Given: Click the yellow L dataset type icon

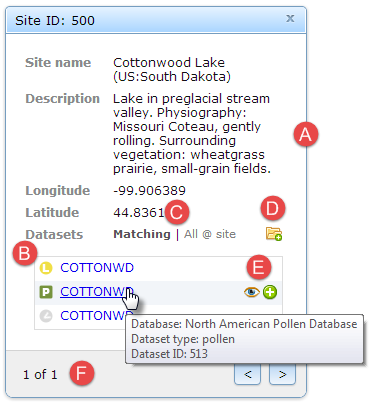Looking at the screenshot, I should coord(46,268).
